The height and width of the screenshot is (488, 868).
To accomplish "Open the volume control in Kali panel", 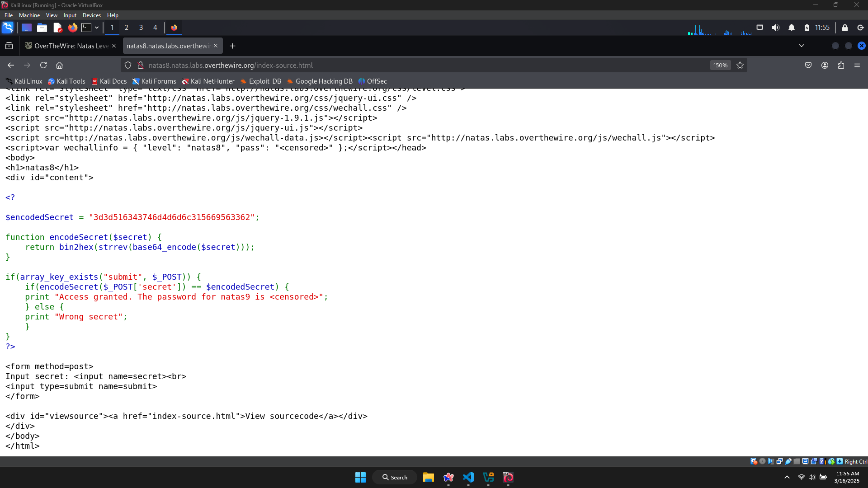I will (x=776, y=28).
